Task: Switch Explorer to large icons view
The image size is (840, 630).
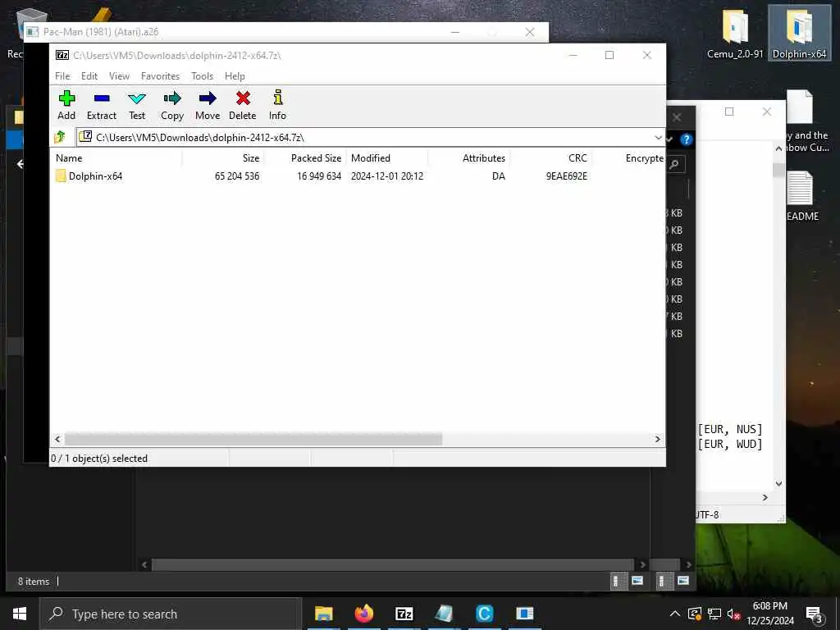Action: [x=683, y=581]
